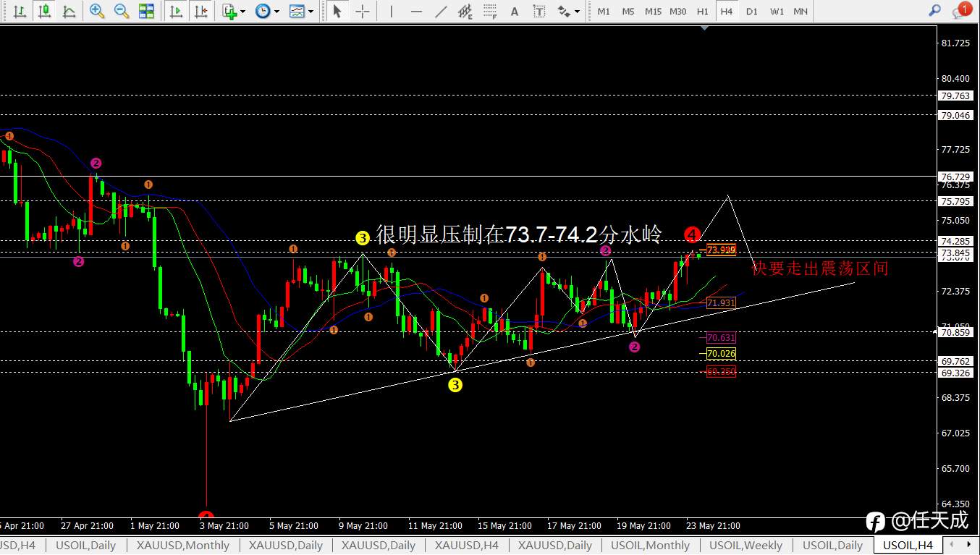Draw a horizontal line tool

click(x=416, y=11)
